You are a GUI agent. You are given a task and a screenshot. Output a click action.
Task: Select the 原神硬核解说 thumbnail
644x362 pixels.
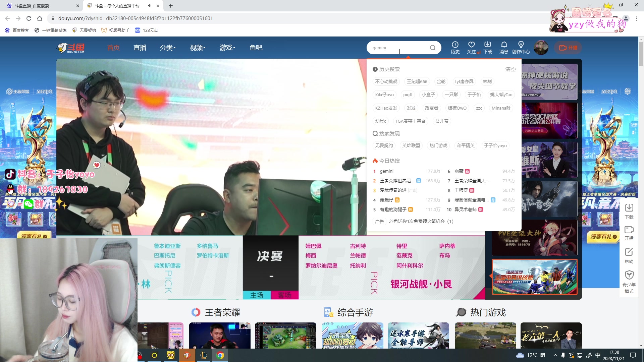(549, 82)
